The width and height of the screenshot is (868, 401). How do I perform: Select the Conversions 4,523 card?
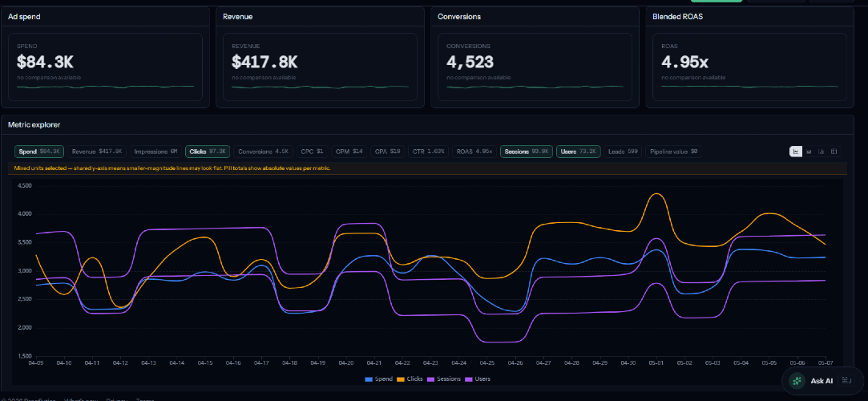(x=535, y=57)
